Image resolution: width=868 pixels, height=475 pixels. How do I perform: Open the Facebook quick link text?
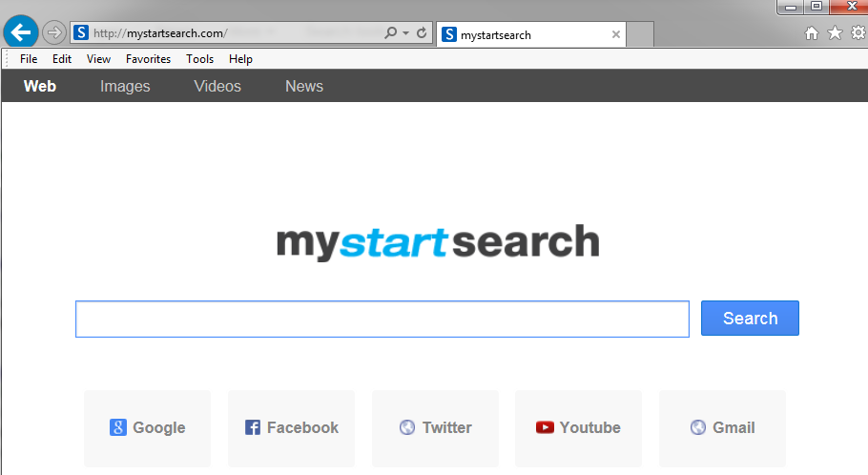tap(302, 427)
